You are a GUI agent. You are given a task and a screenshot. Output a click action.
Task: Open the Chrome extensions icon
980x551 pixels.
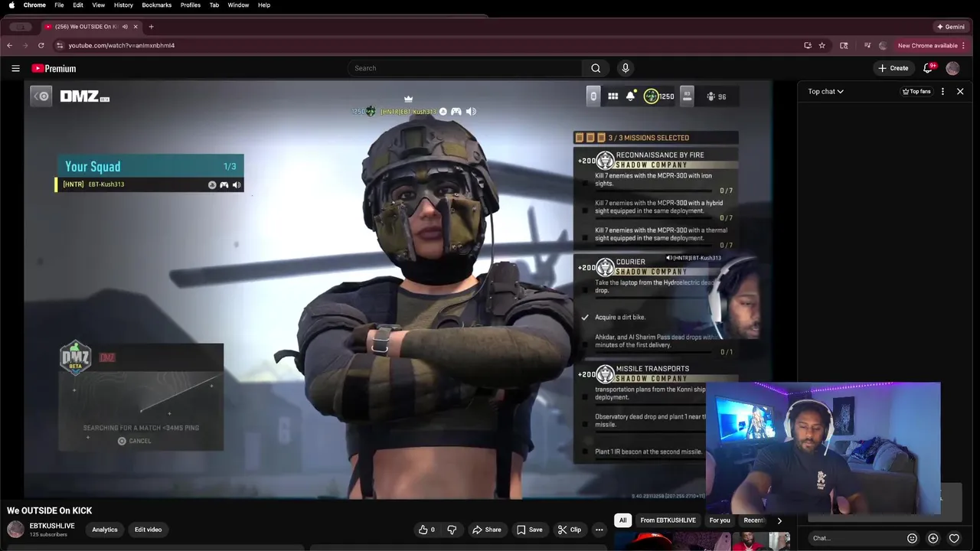844,45
